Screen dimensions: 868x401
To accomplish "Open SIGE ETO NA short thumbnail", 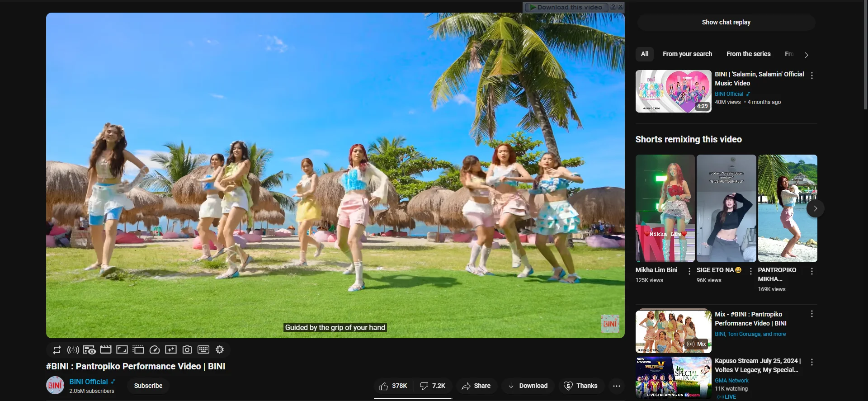I will tap(726, 208).
